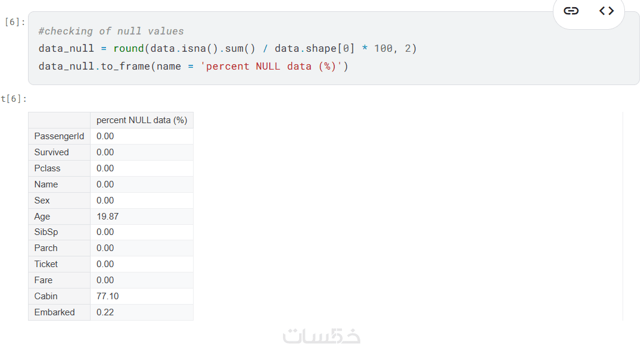This screenshot has width=644, height=351.
Task: Click the Khamsat watermark logo
Action: (322, 336)
